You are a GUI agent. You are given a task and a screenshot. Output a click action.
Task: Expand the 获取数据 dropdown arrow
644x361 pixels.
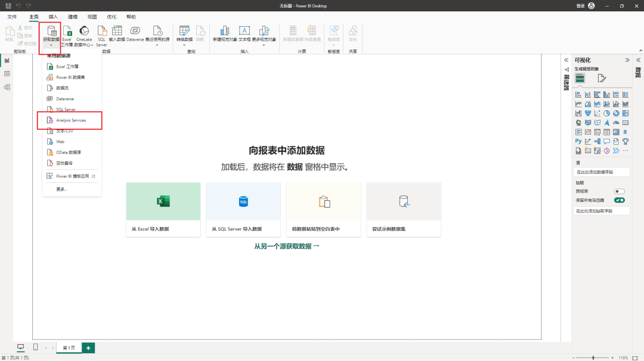[x=51, y=45]
